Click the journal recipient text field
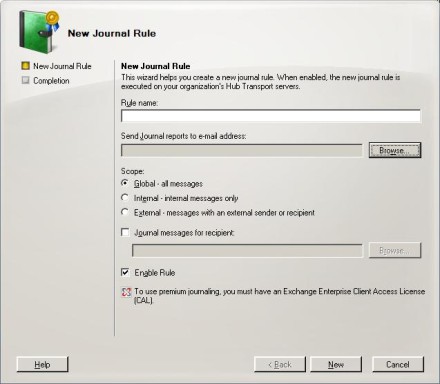This screenshot has width=440, height=384. (247, 251)
